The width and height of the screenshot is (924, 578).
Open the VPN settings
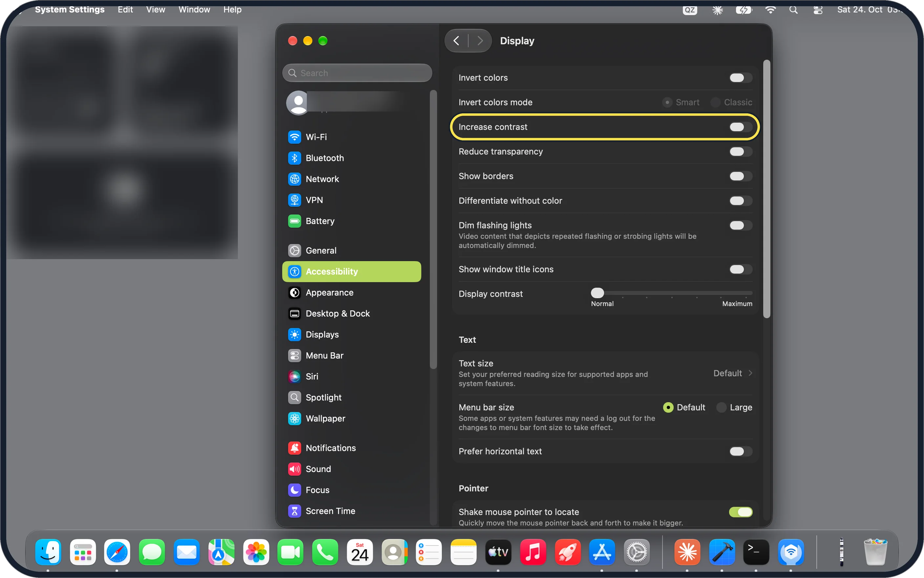(351, 200)
